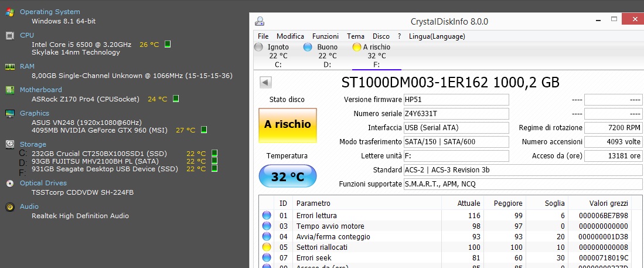Click the Graphics monitor icon
The height and width of the screenshot is (268, 644).
coord(9,114)
